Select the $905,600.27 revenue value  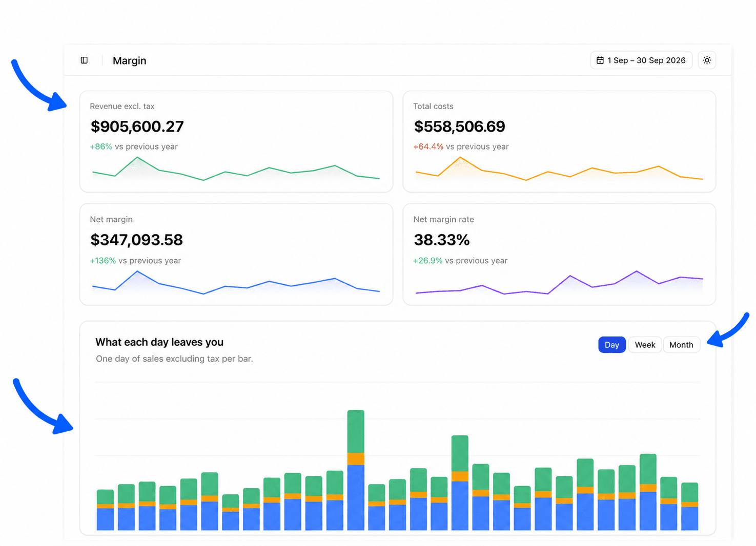tap(137, 127)
